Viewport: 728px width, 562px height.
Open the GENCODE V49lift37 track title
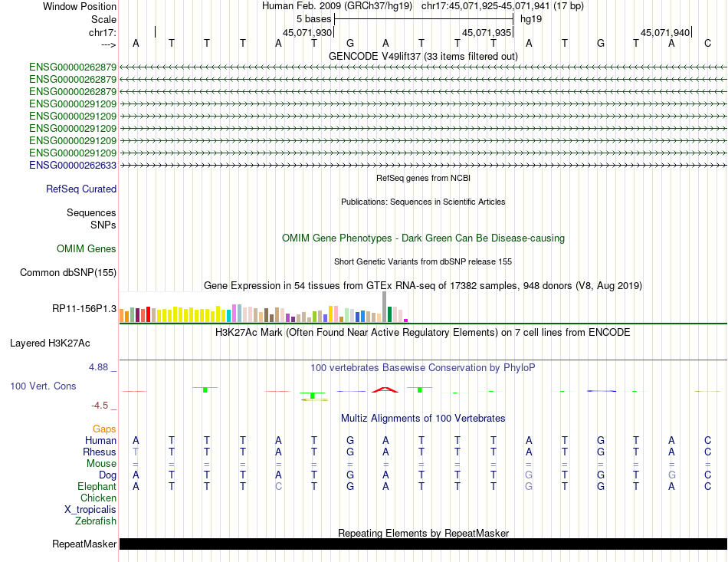tap(423, 56)
